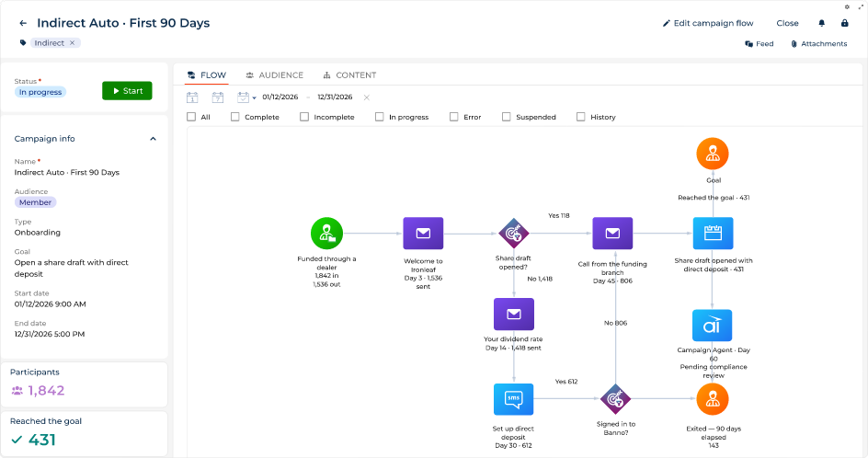Select the green Funded through a dealer node

pyautogui.click(x=326, y=234)
